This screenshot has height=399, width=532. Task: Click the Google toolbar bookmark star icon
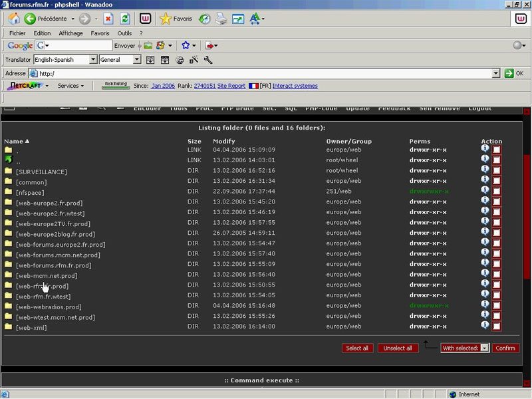pyautogui.click(x=186, y=45)
